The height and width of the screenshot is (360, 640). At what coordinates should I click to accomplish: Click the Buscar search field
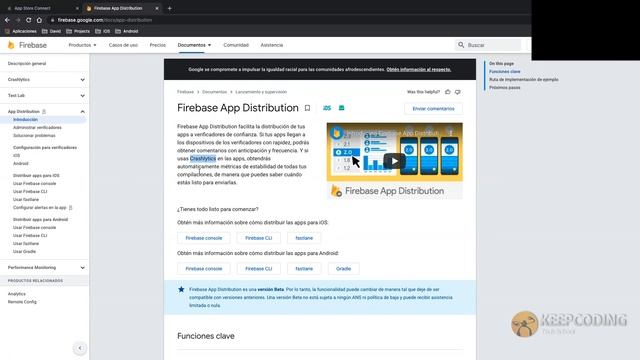pos(488,45)
